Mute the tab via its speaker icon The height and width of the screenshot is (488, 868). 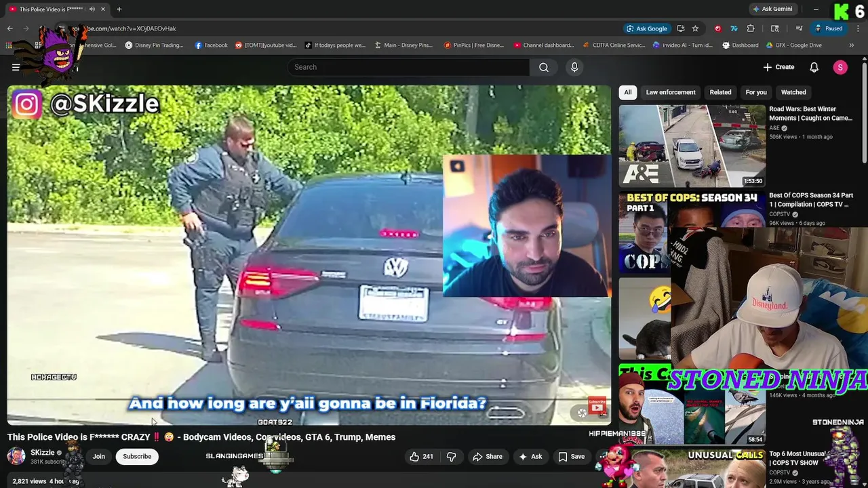tap(92, 9)
